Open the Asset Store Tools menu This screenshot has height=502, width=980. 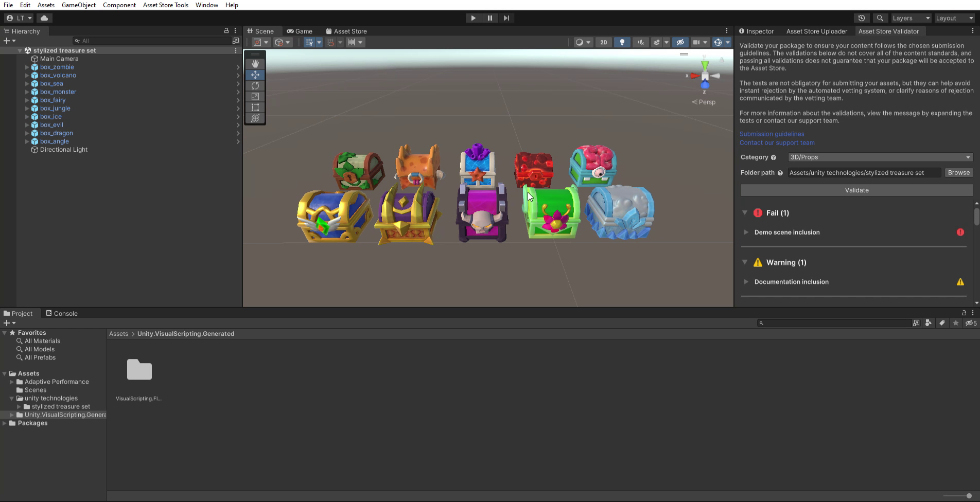pos(165,5)
